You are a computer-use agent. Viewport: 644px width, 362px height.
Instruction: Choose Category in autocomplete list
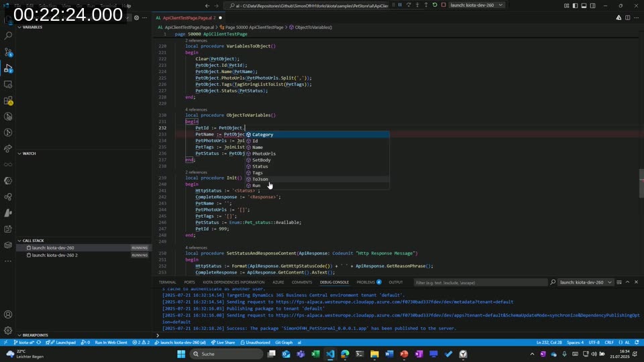(x=317, y=135)
